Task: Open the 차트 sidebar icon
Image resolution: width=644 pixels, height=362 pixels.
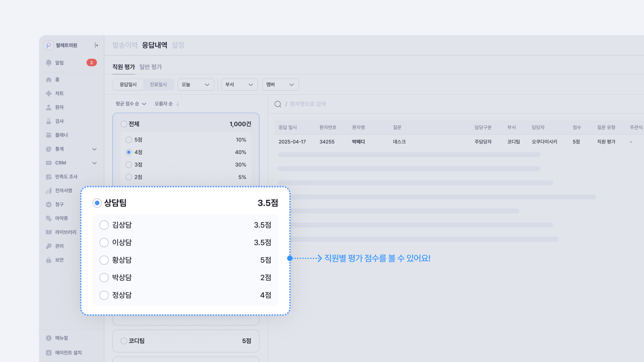Action: click(x=49, y=94)
